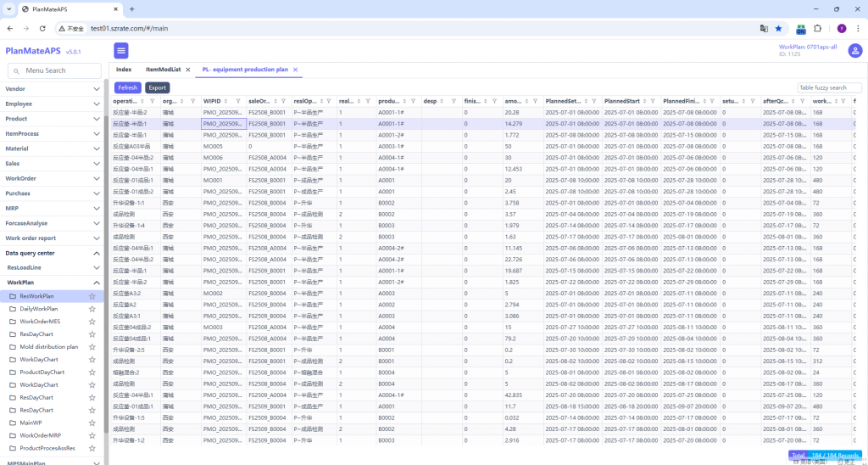Star the WorkOrderMES menu item
Screen dimensions: 868x465
pyautogui.click(x=92, y=322)
